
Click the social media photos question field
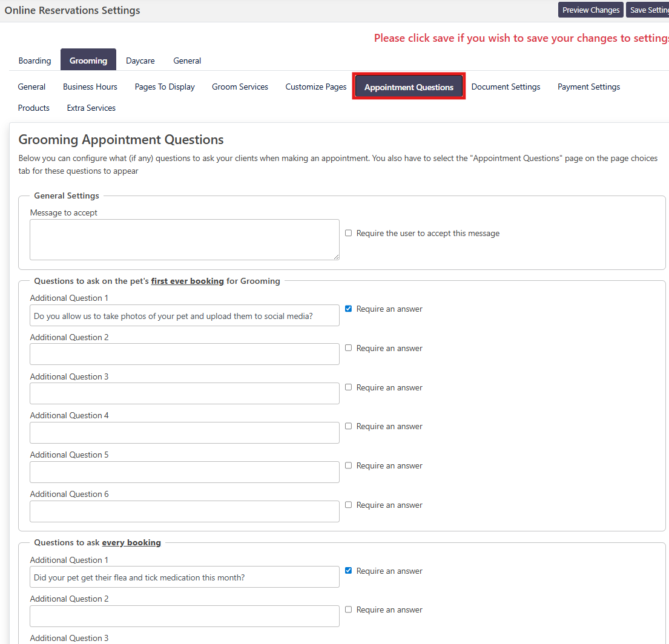click(x=184, y=315)
